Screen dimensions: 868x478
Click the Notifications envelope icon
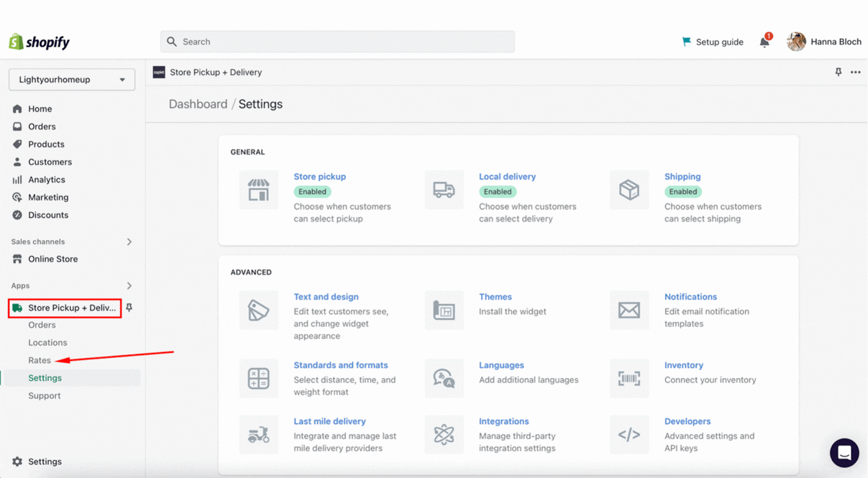(x=629, y=310)
